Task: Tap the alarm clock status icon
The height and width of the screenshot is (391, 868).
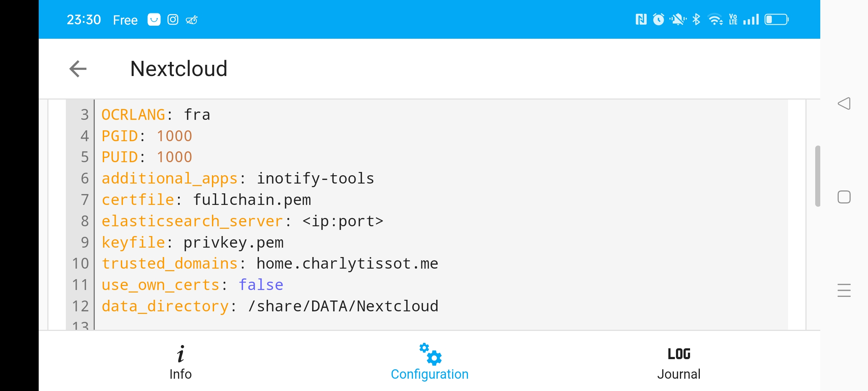Action: (659, 20)
